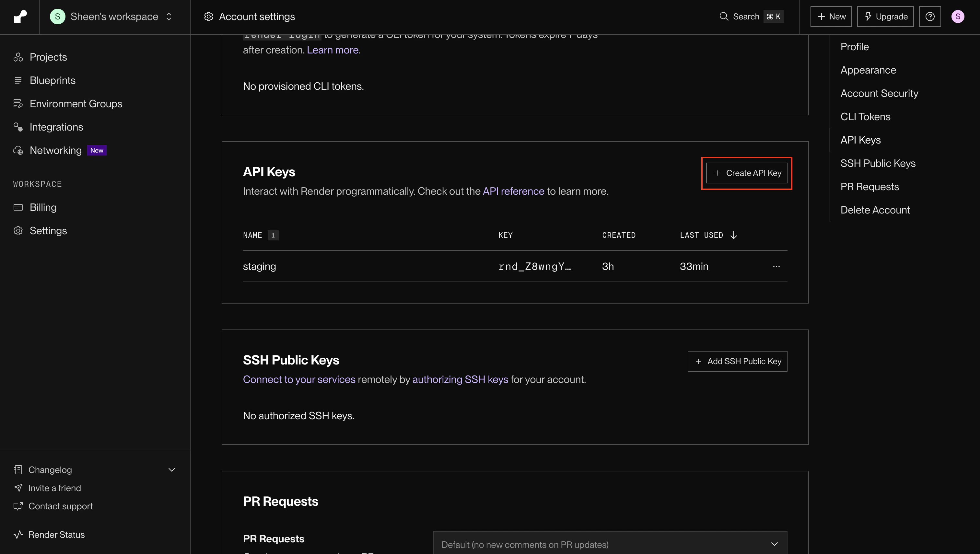
Task: Open Environment Groups in sidebar
Action: 76,103
